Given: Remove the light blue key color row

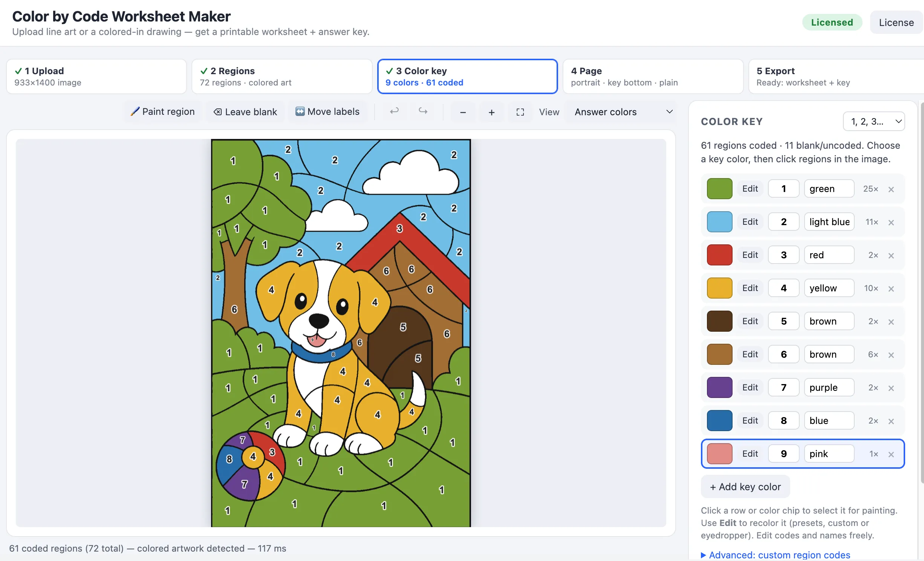Looking at the screenshot, I should click(x=891, y=223).
